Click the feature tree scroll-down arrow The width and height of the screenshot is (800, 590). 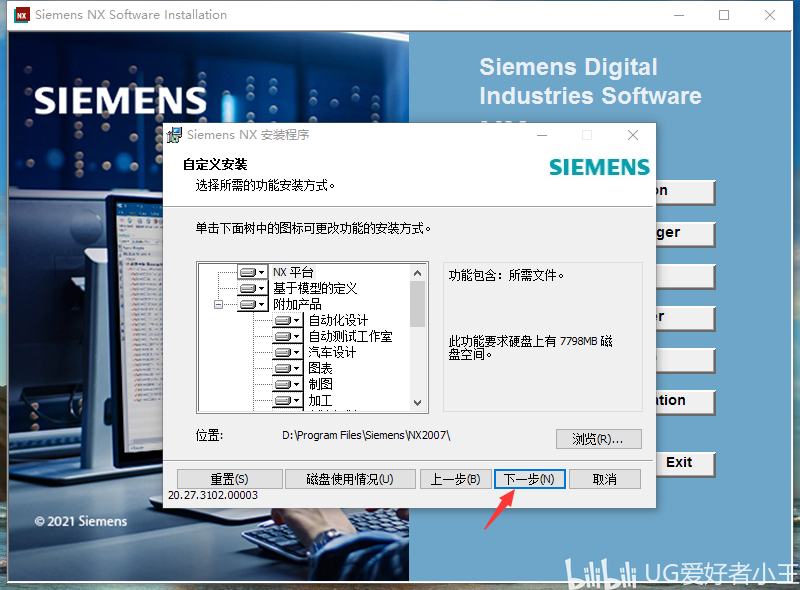point(418,403)
